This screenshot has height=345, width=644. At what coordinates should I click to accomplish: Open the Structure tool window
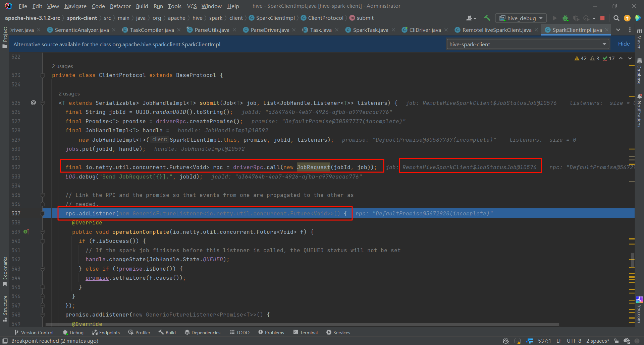(5, 308)
